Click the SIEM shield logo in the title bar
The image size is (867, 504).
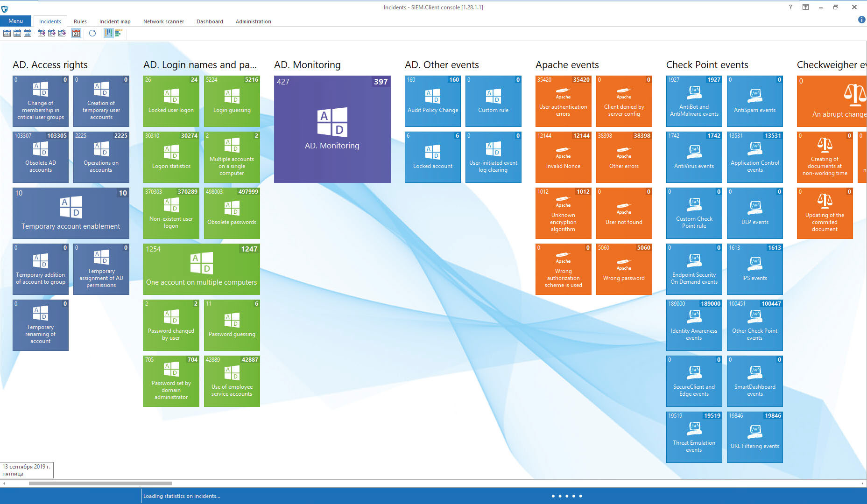(x=5, y=8)
